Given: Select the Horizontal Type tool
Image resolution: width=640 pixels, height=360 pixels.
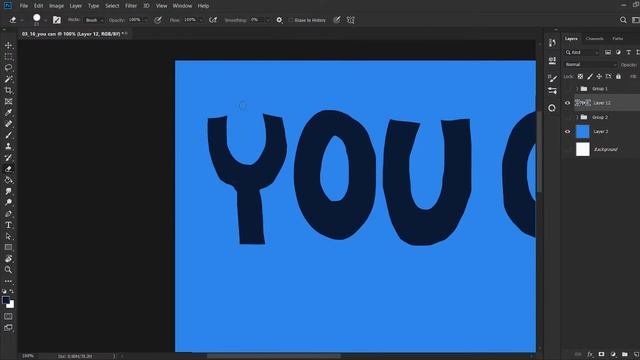Looking at the screenshot, I should pos(8,225).
